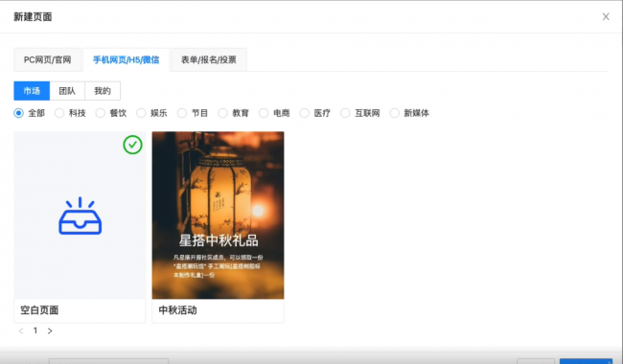This screenshot has width=623, height=364.
Task: Filter templates by 教育
Action: [x=223, y=113]
